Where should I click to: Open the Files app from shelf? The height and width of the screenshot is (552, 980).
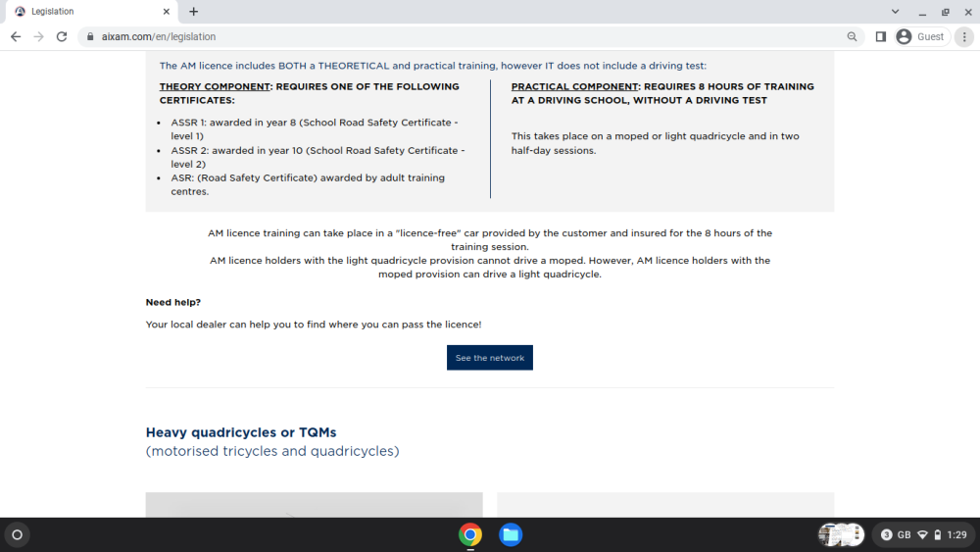point(511,534)
